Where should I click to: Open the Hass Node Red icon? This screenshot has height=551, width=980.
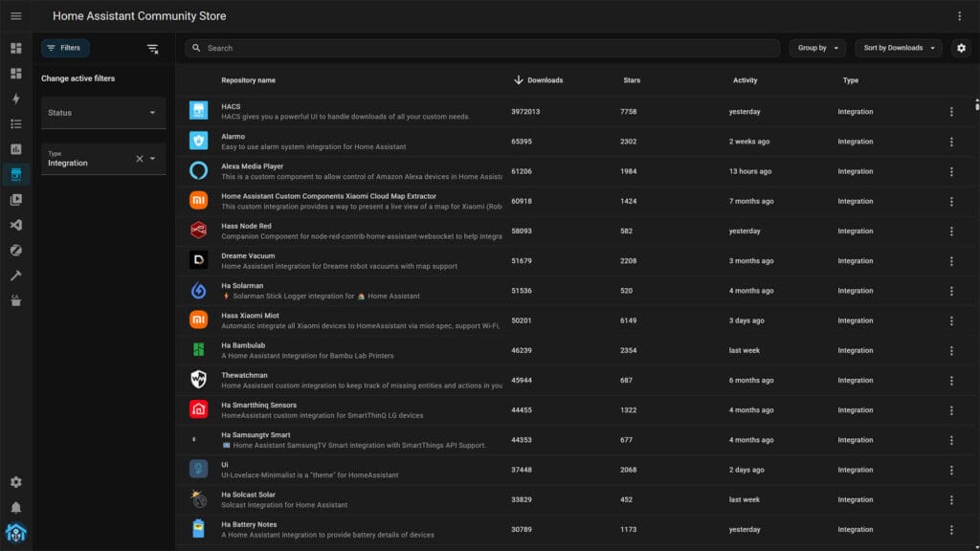click(x=198, y=231)
